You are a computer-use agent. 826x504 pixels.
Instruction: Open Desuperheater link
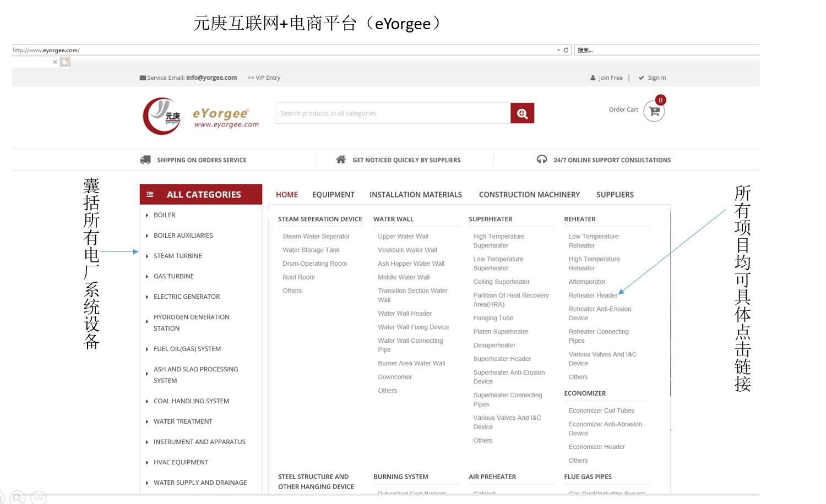tap(494, 345)
